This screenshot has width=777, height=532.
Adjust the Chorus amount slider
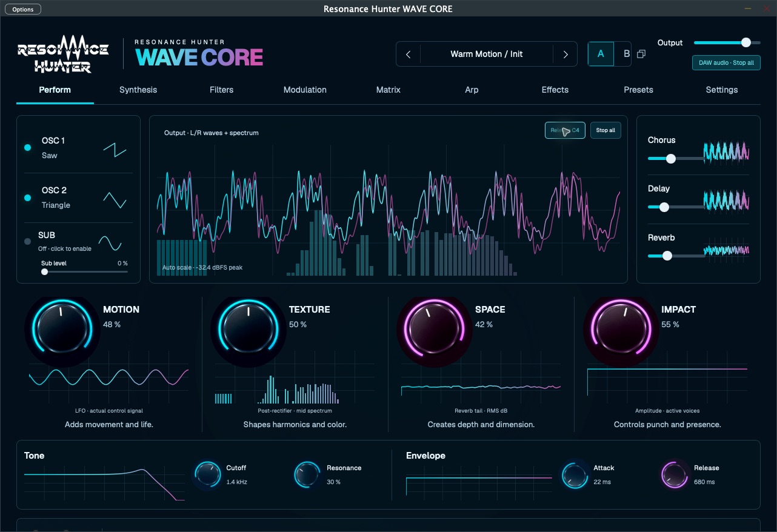[x=676, y=159]
